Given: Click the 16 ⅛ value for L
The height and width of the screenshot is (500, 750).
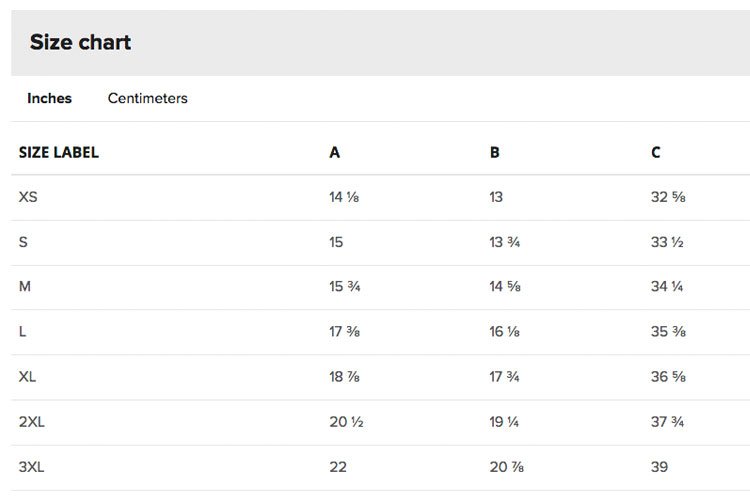Looking at the screenshot, I should click(x=504, y=331).
